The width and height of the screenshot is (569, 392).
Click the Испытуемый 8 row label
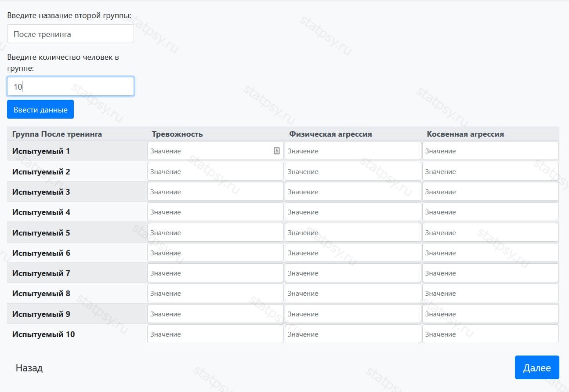tap(41, 293)
